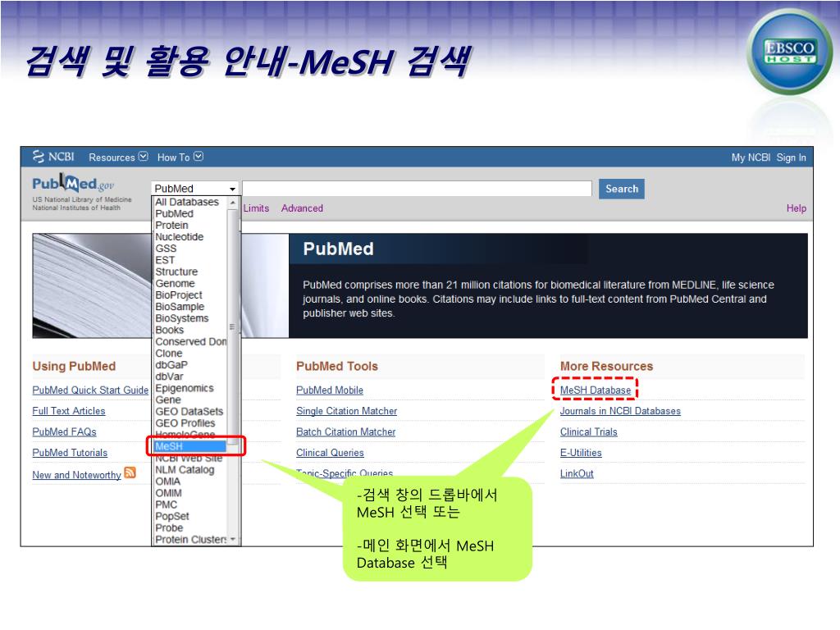The width and height of the screenshot is (840, 630).
Task: Open PubMed Tutorials link
Action: point(70,453)
